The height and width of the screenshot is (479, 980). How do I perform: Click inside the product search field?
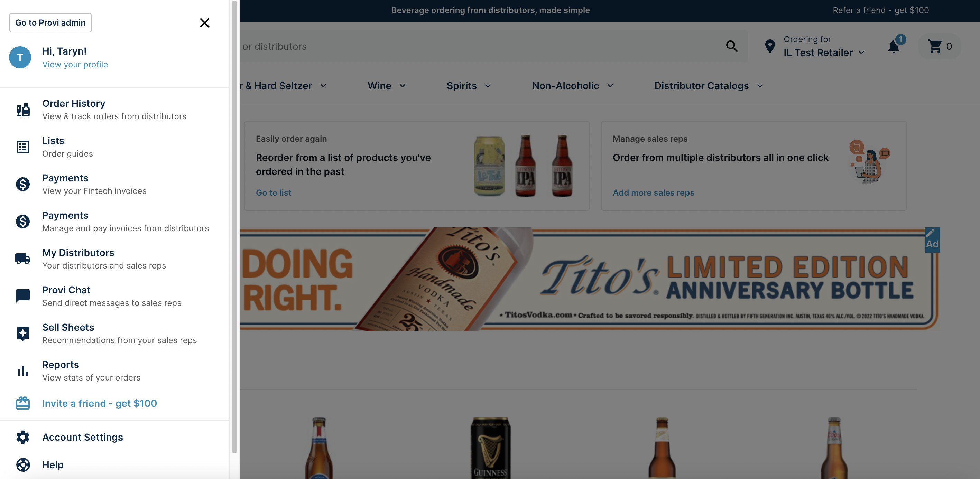pos(456,46)
